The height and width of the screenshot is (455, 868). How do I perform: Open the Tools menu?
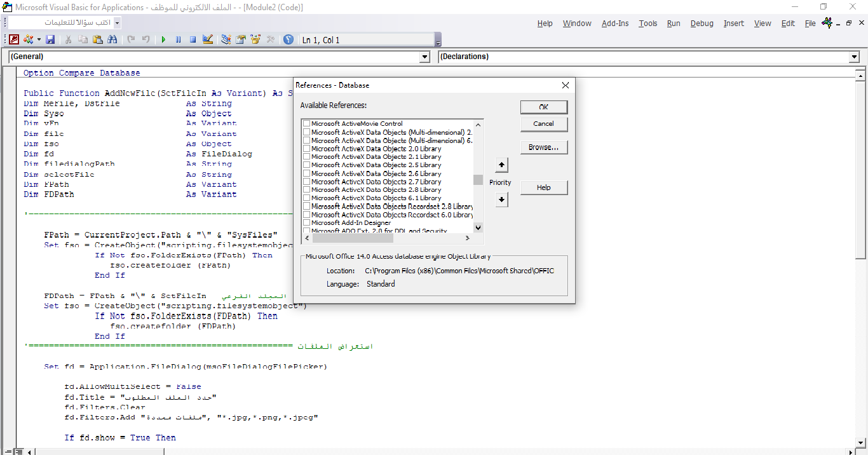[648, 24]
